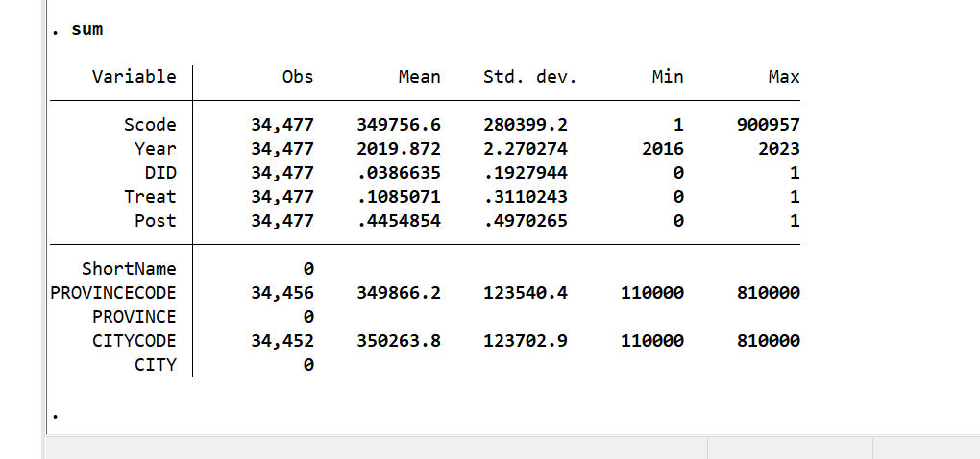Select the DID variable name
980x459 pixels.
[x=160, y=173]
